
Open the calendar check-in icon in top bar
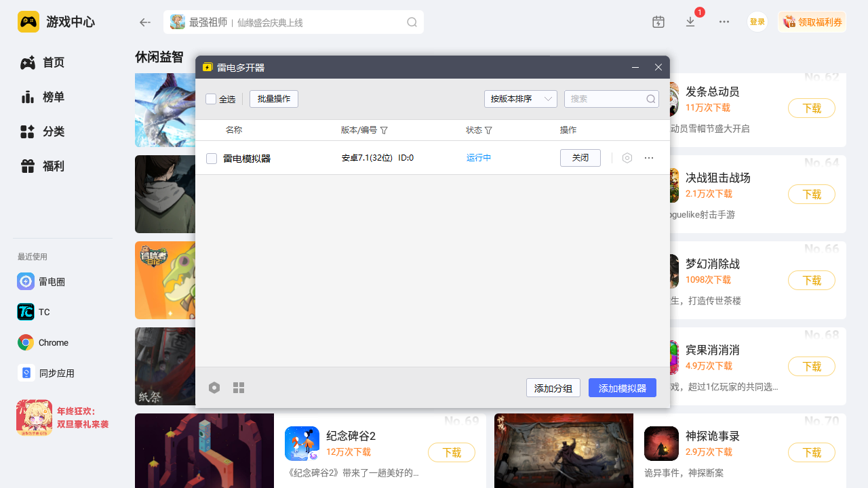pos(658,22)
